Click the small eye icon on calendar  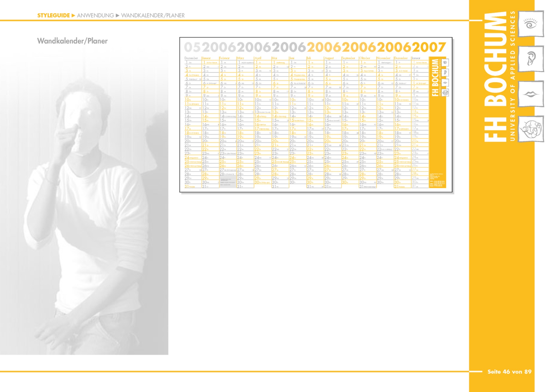tap(445, 63)
